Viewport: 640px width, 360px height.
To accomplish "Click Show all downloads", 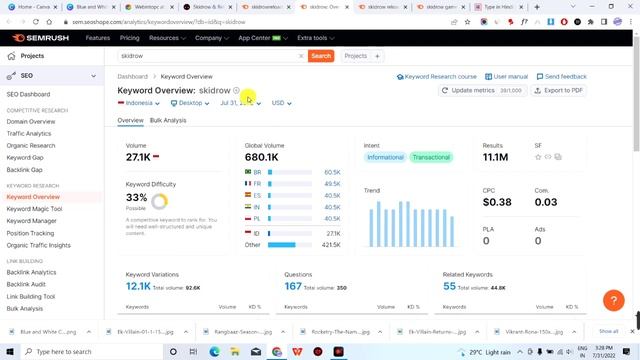I will click(x=608, y=331).
